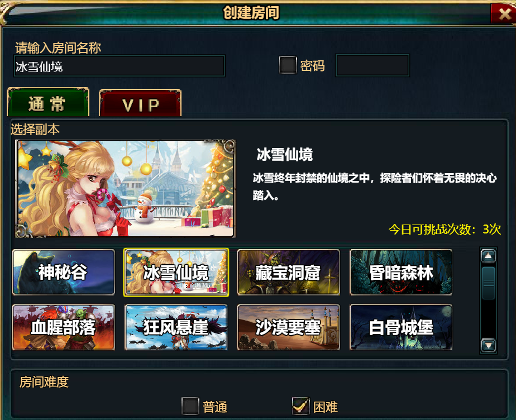Choose the 狂风悬崖 dungeon
This screenshot has width=516, height=420.
click(176, 327)
